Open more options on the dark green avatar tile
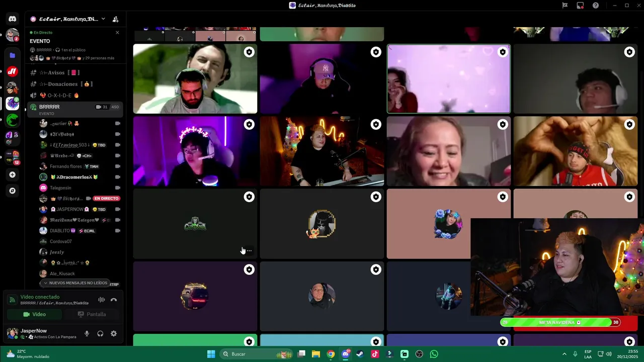 249,250
